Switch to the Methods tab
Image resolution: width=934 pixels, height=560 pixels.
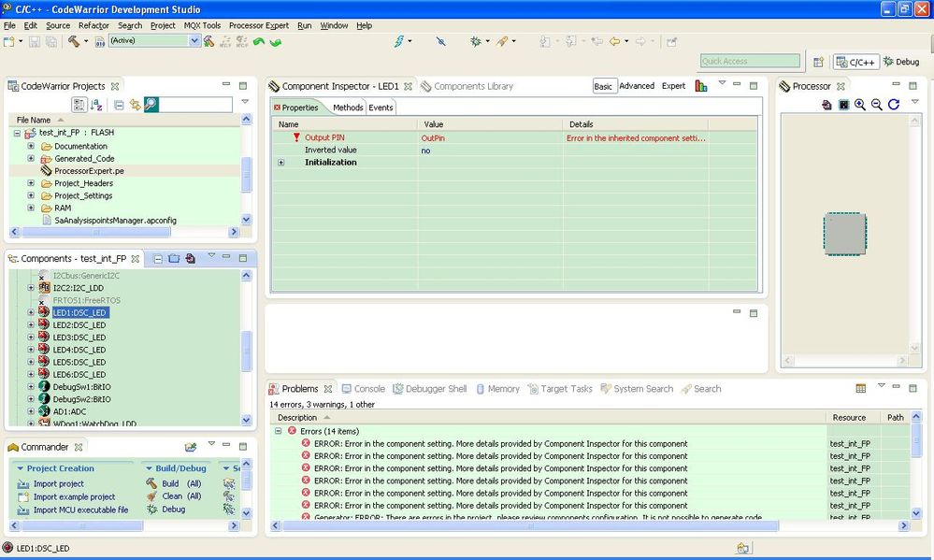(x=348, y=108)
